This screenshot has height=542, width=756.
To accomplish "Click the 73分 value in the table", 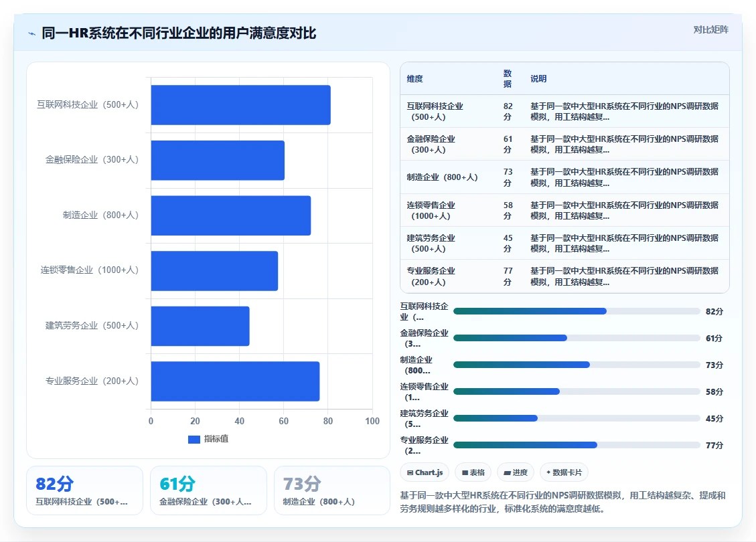I will (508, 177).
